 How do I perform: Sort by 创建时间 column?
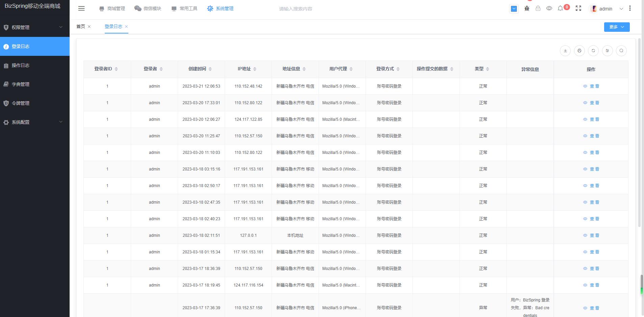coord(210,69)
